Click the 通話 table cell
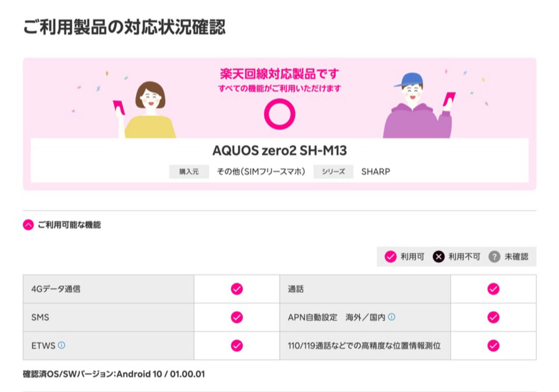 [365, 289]
